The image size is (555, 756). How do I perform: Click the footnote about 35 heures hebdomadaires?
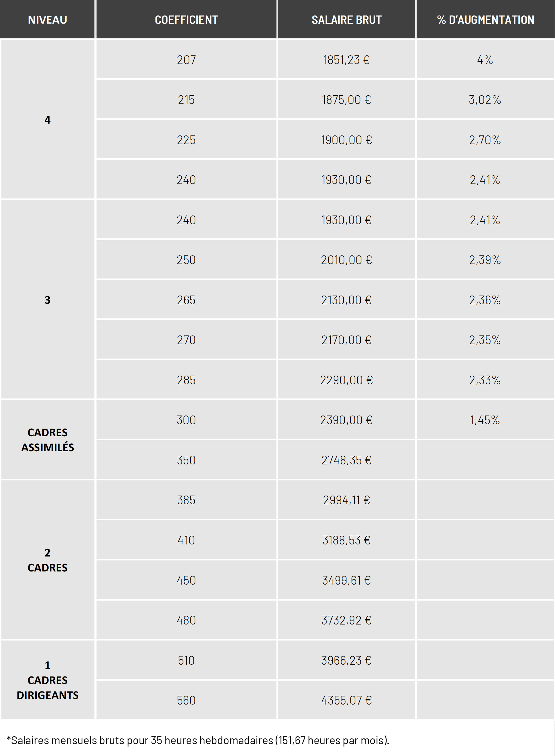198,740
